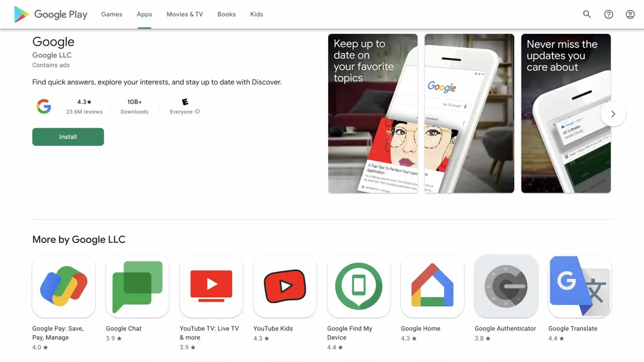Open the help question mark icon
Viewport: 644px width, 362px height.
(609, 14)
